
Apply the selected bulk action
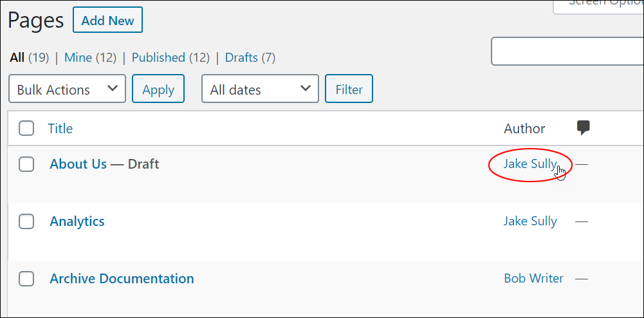coord(158,89)
